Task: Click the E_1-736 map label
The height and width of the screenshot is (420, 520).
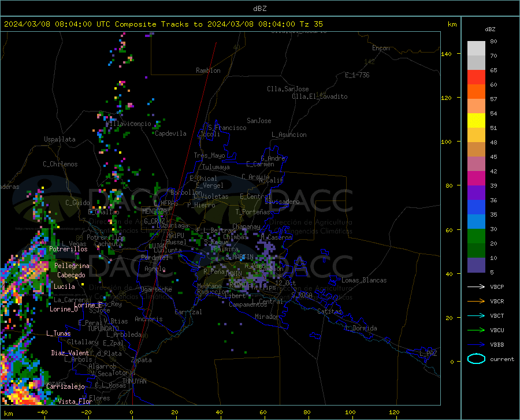Action: (357, 75)
